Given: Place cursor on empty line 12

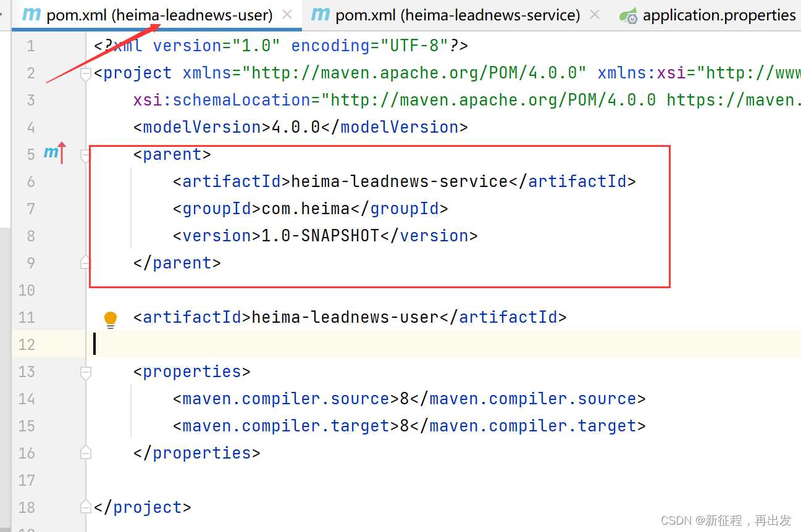Looking at the screenshot, I should pyautogui.click(x=443, y=344).
